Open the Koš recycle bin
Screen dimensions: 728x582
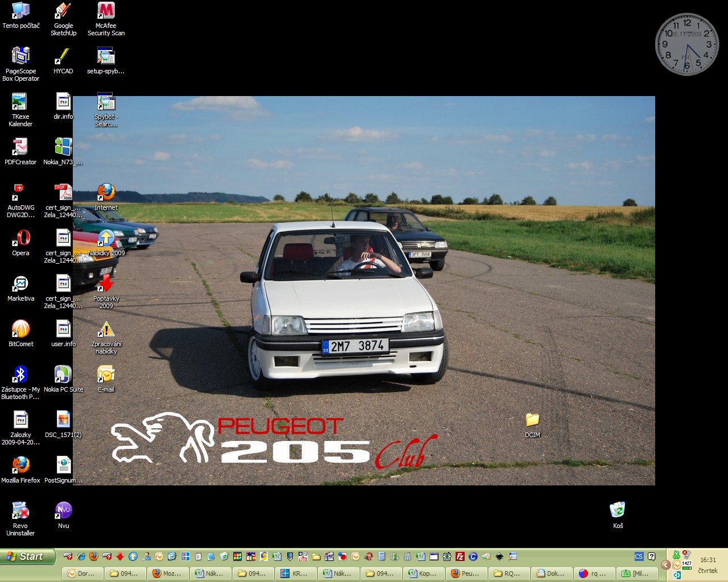(x=618, y=510)
